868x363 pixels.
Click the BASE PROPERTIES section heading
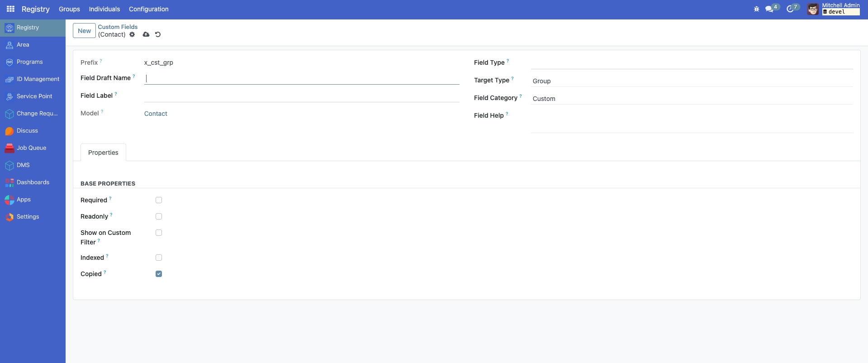pyautogui.click(x=108, y=184)
